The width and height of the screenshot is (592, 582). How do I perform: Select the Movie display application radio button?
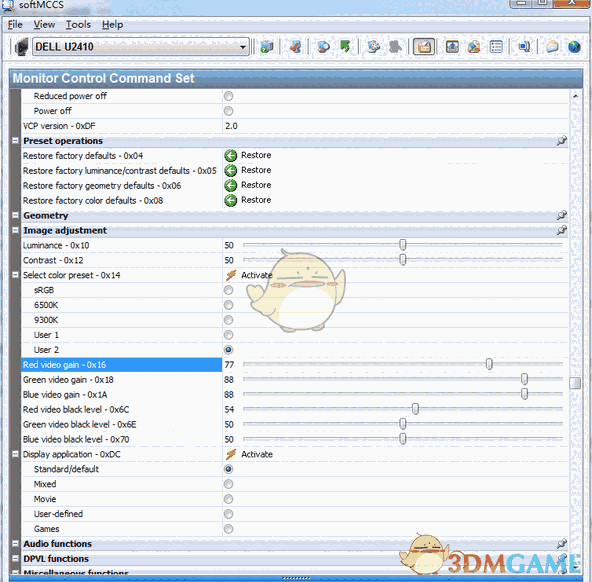228,499
